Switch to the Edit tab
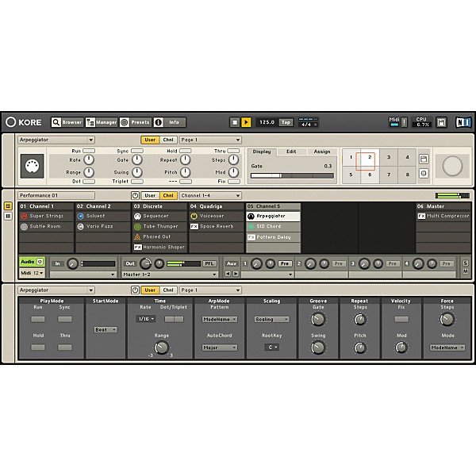This screenshot has height=476, width=476. (291, 152)
